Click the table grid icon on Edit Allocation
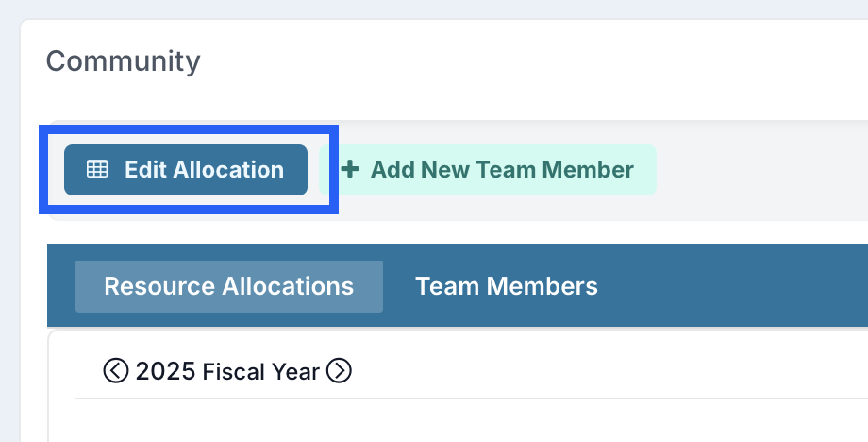The height and width of the screenshot is (442, 868). [97, 169]
